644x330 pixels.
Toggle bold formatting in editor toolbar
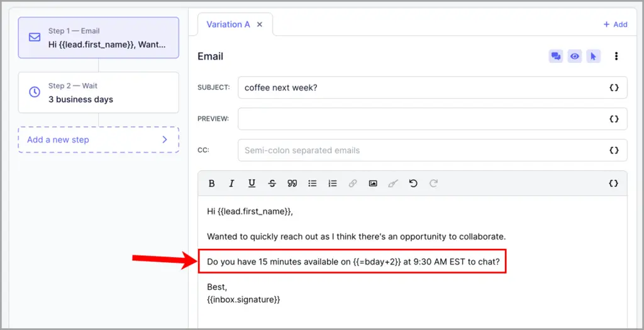[211, 184]
